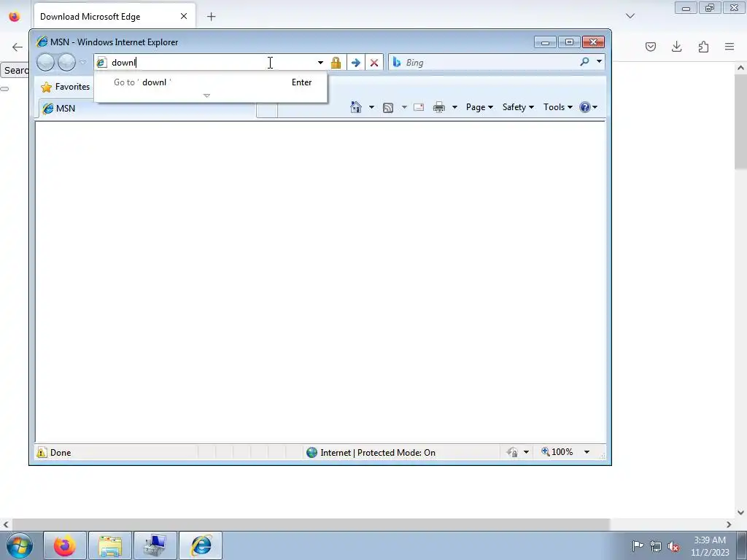Click the IE Go arrow button
This screenshot has width=747, height=560.
(355, 63)
